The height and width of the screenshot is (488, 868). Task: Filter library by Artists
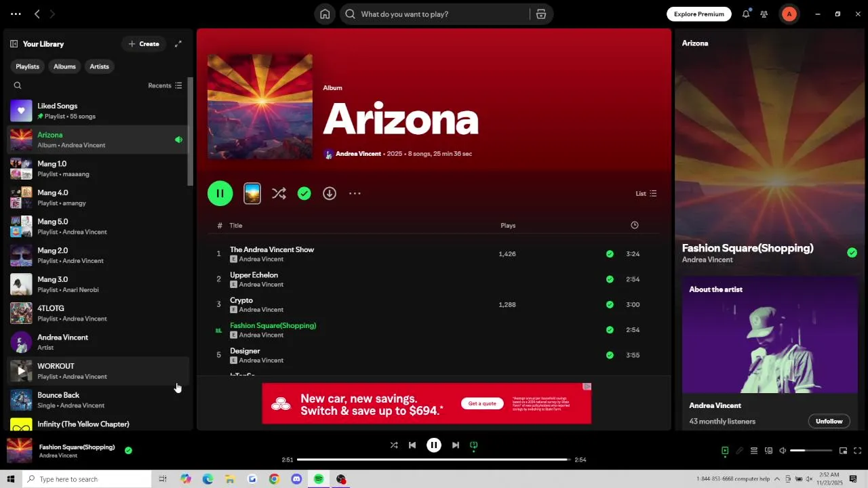(99, 66)
